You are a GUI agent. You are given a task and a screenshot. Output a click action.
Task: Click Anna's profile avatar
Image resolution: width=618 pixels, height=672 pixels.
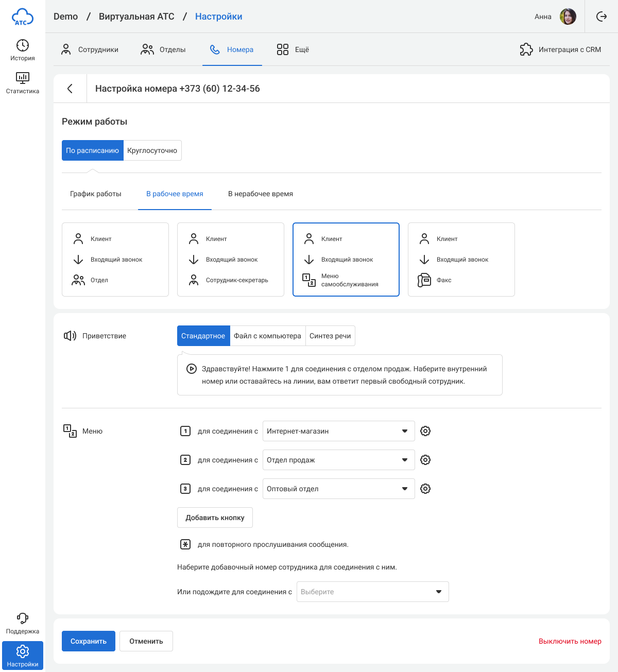pos(568,16)
